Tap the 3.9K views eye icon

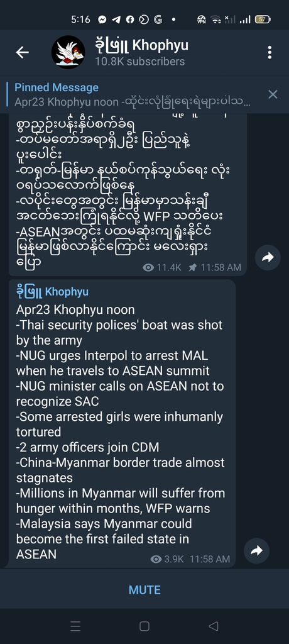[156, 559]
